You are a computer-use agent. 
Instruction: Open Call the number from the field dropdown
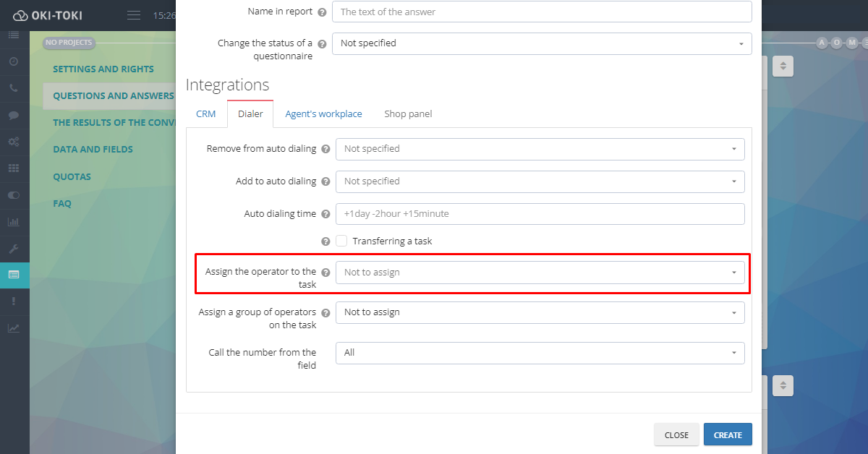(x=540, y=353)
